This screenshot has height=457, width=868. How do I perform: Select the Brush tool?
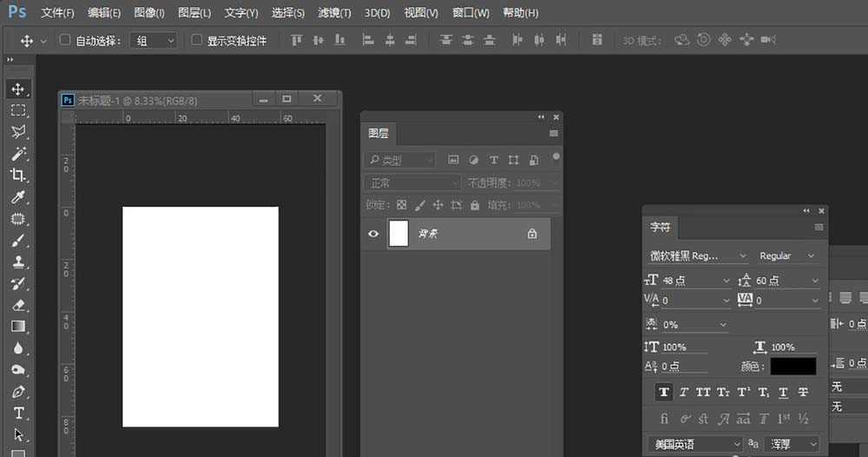(18, 241)
